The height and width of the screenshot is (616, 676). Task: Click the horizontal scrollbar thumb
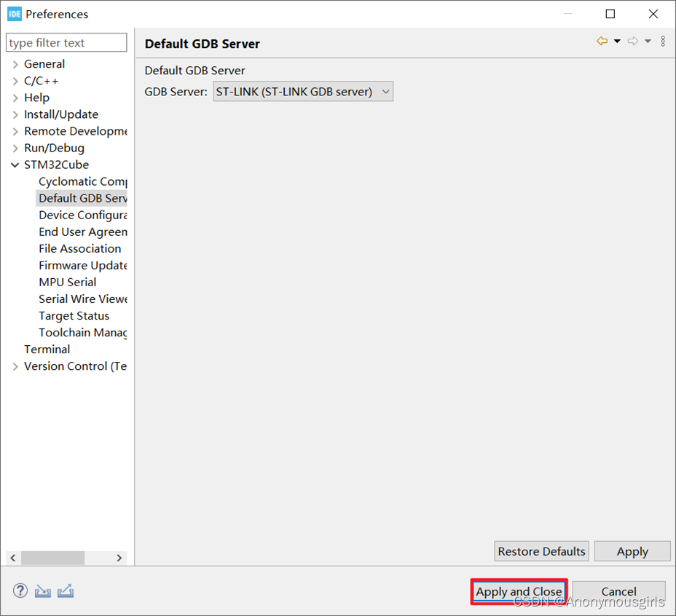coord(52,558)
